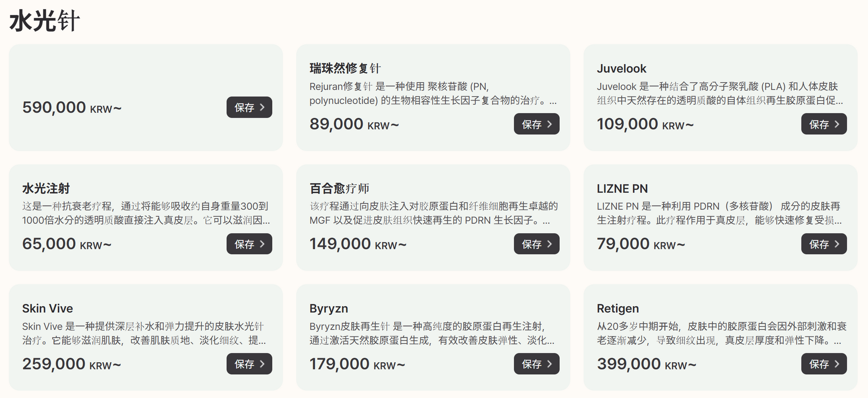Open 百合愈疗师 treatment title
Viewport: 868px width, 398px height.
click(339, 189)
